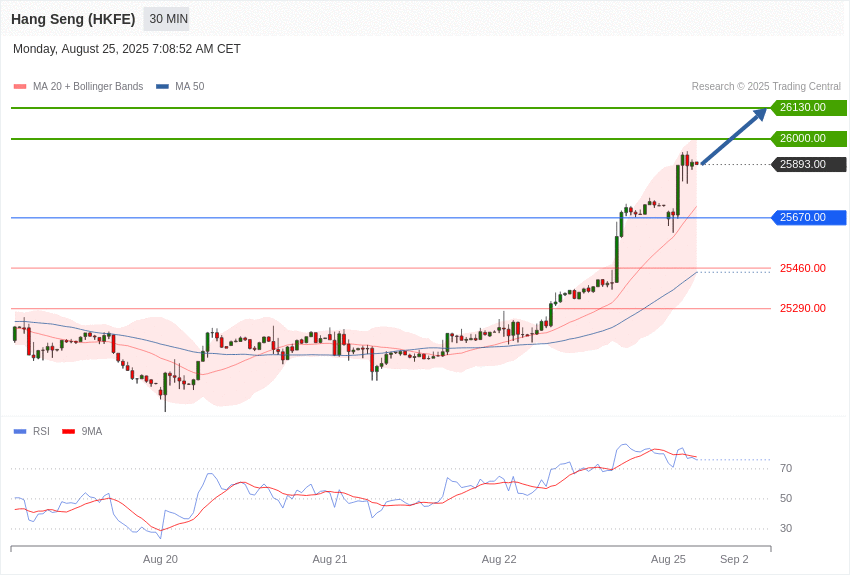Click the 25670.00 pivot price tag
The width and height of the screenshot is (850, 576).
(x=808, y=217)
